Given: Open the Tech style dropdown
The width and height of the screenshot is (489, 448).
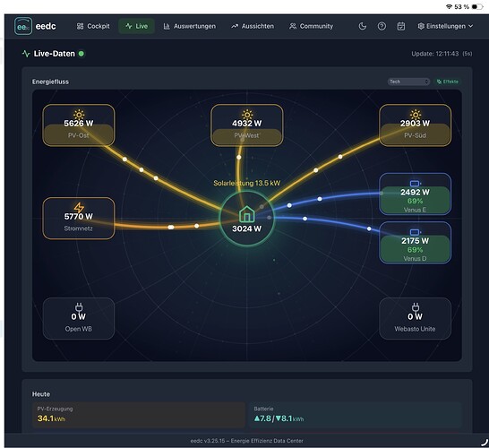Looking at the screenshot, I should (x=408, y=82).
